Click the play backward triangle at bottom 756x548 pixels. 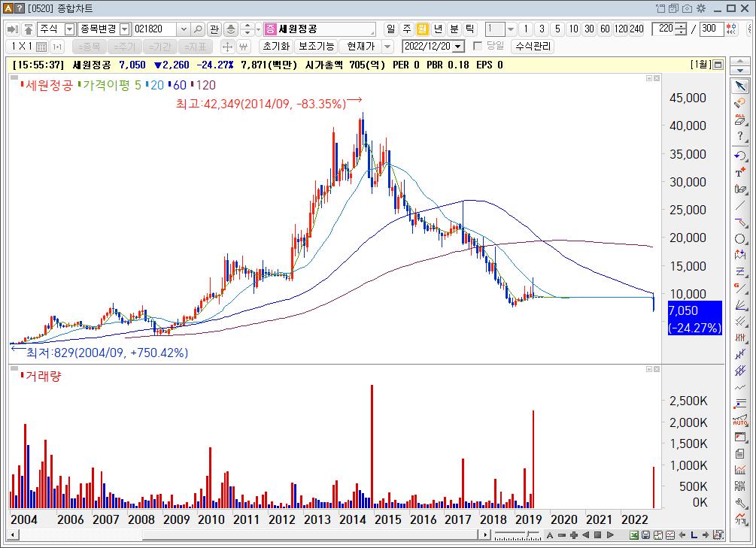(586, 535)
